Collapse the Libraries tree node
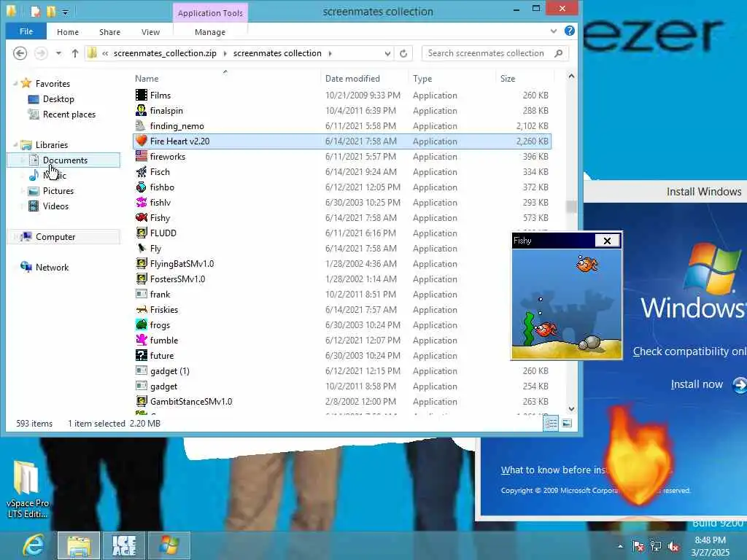 [15, 144]
